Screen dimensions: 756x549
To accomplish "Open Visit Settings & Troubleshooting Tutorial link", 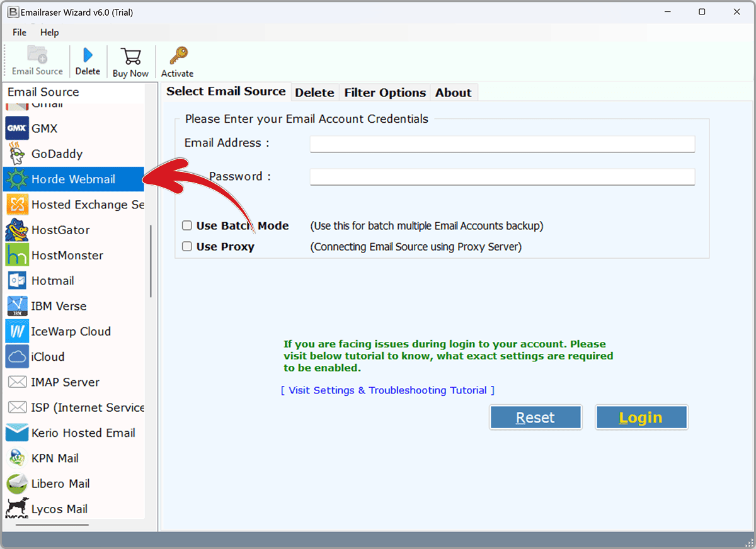I will pos(387,390).
